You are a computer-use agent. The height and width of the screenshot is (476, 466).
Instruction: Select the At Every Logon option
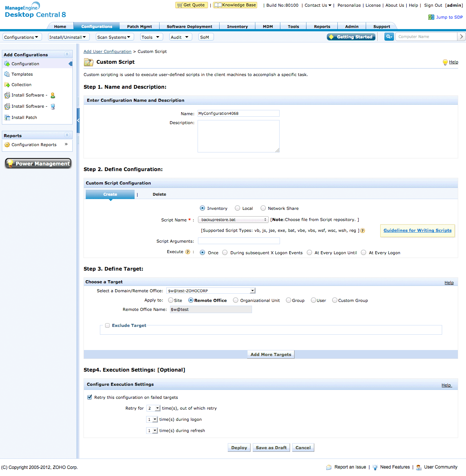click(363, 252)
